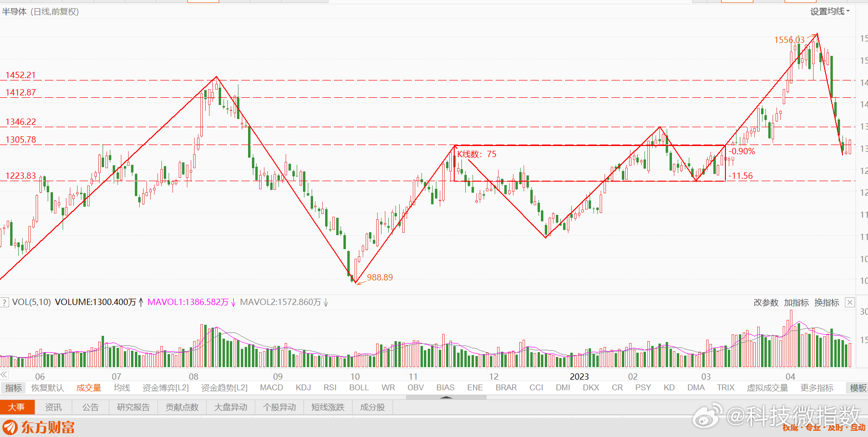Open 更多指标 for more indicators
Viewport: 868px width, 437px height.
click(x=817, y=388)
